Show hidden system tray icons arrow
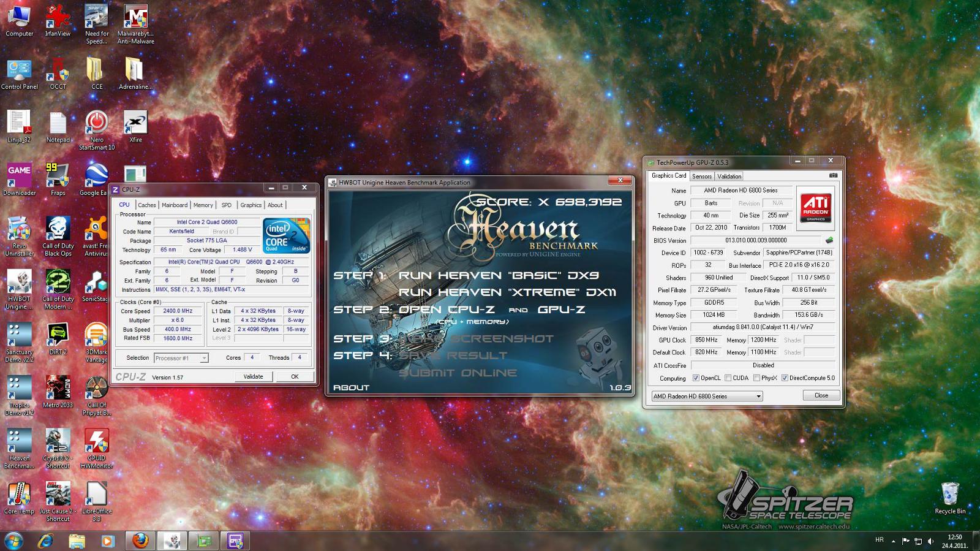The image size is (980, 551). pos(893,541)
